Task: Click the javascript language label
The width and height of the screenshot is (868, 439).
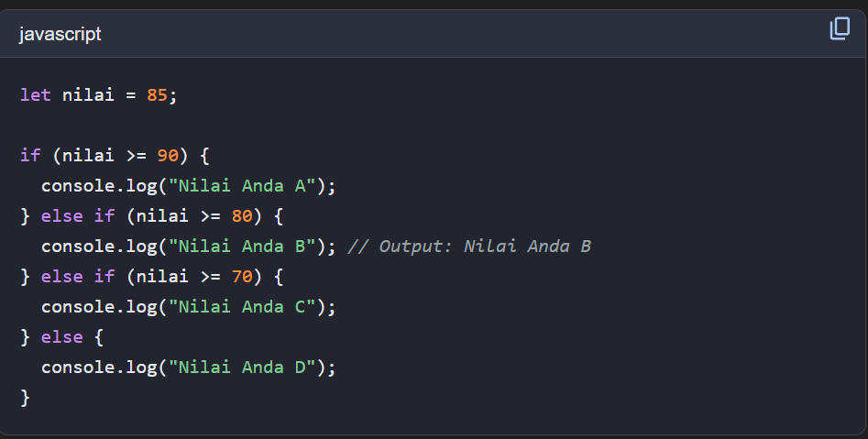Action: pyautogui.click(x=60, y=34)
